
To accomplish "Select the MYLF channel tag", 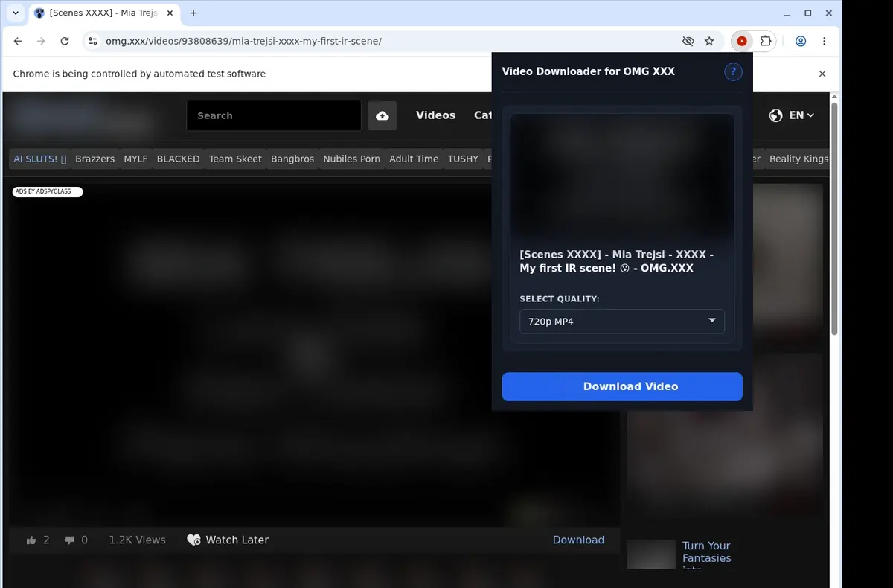I will (135, 159).
